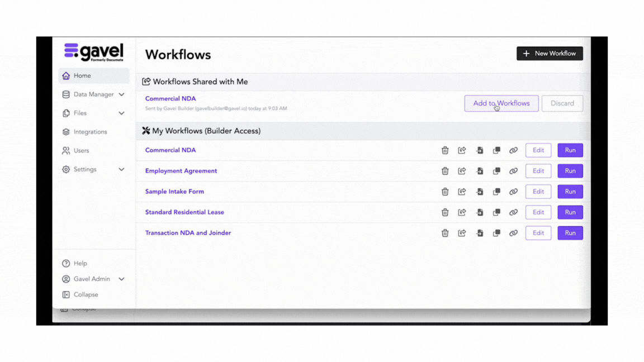Screen dimensions: 644x362
Task: Click the New Workflow button
Action: tap(550, 54)
